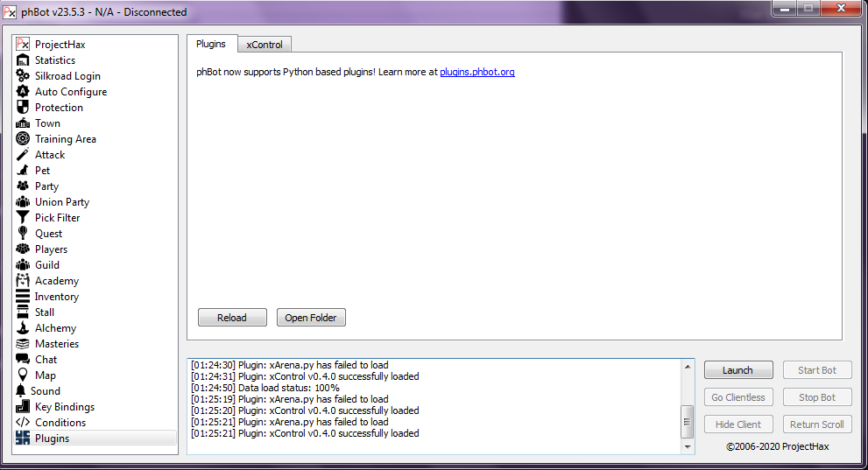Go to the Conditions section

tap(60, 423)
